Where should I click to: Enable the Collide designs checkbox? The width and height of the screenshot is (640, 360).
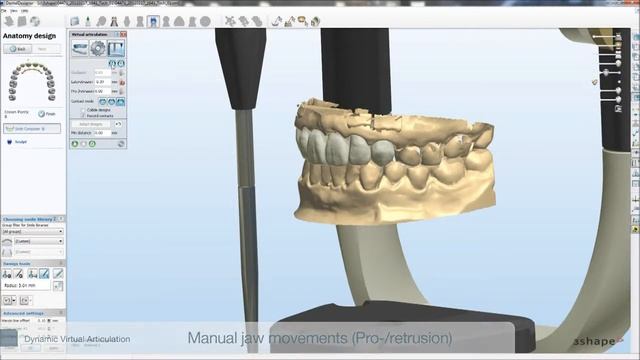[83, 110]
